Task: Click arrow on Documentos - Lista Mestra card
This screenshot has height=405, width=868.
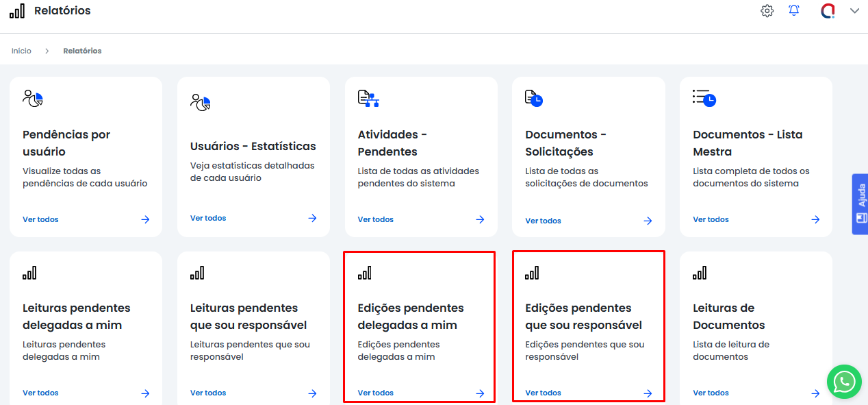Action: click(815, 219)
